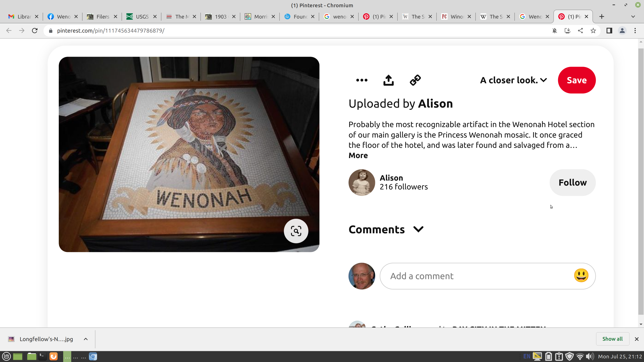644x362 pixels.
Task: Click the share/upload pin icon
Action: (388, 80)
